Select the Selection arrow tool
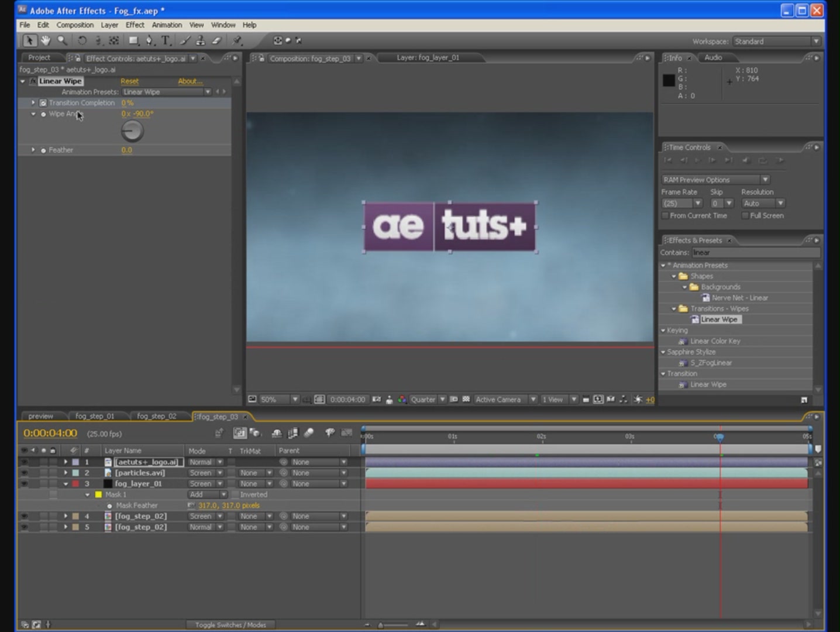The image size is (840, 632). [29, 40]
